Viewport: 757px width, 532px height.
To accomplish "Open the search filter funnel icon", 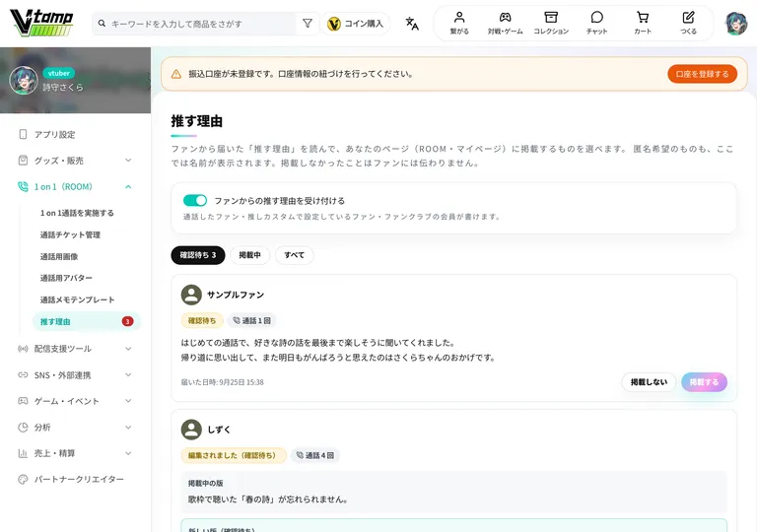I will (308, 24).
